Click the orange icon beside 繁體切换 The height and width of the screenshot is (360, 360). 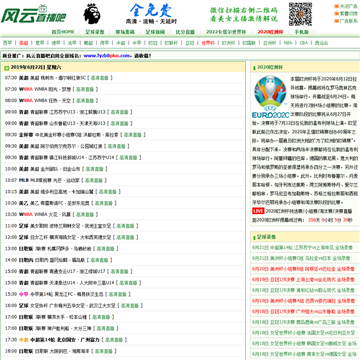(x=337, y=13)
